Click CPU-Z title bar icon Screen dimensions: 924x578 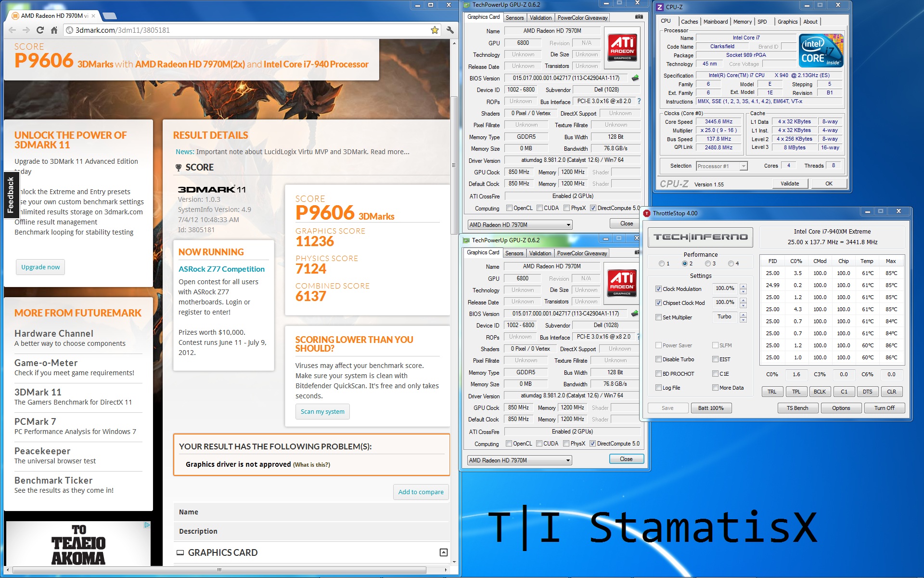coord(660,7)
